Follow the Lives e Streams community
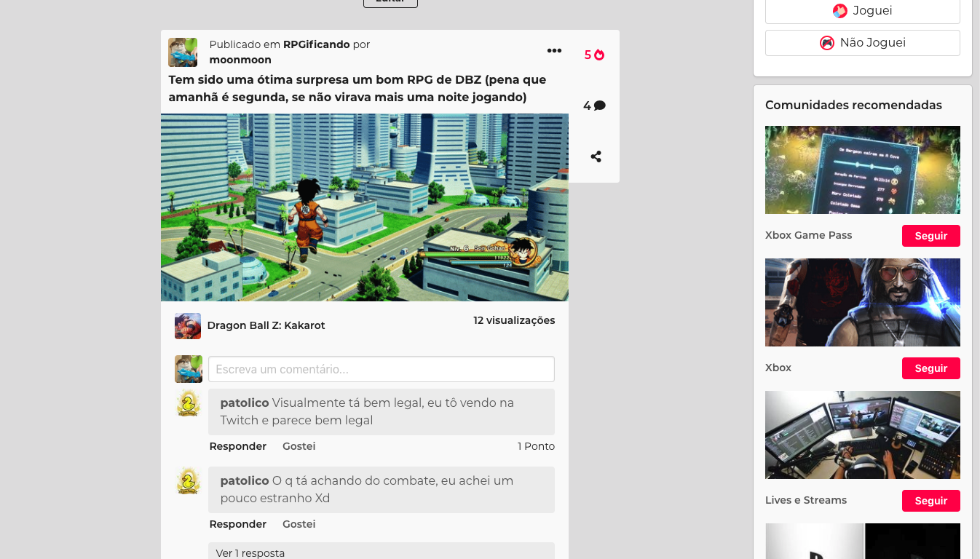This screenshot has width=980, height=559. (931, 501)
